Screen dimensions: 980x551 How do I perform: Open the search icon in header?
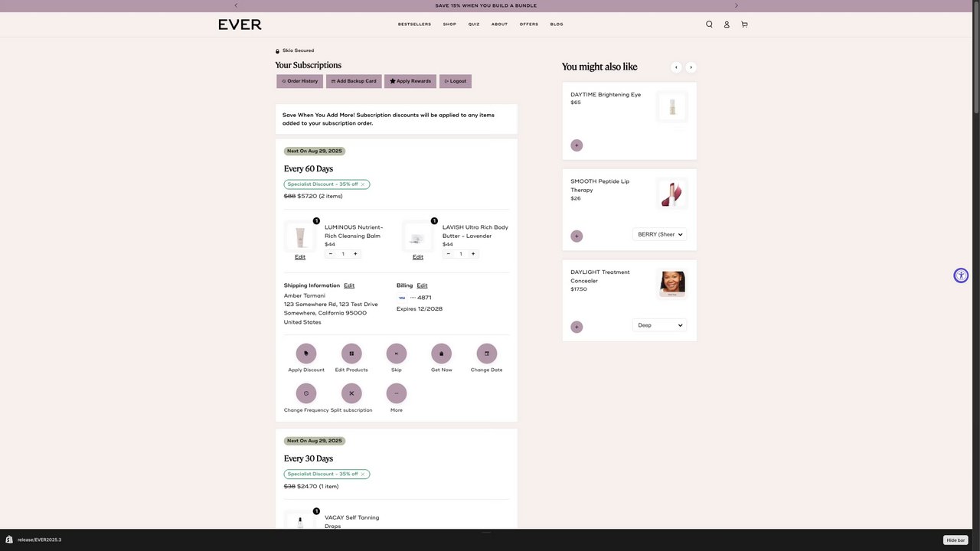coord(709,24)
